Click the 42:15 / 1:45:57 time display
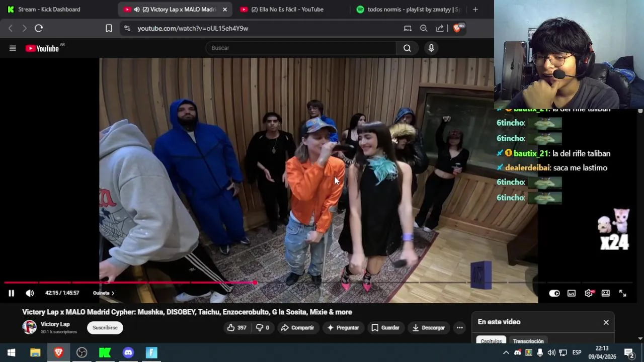This screenshot has height=362, width=644. tap(62, 293)
